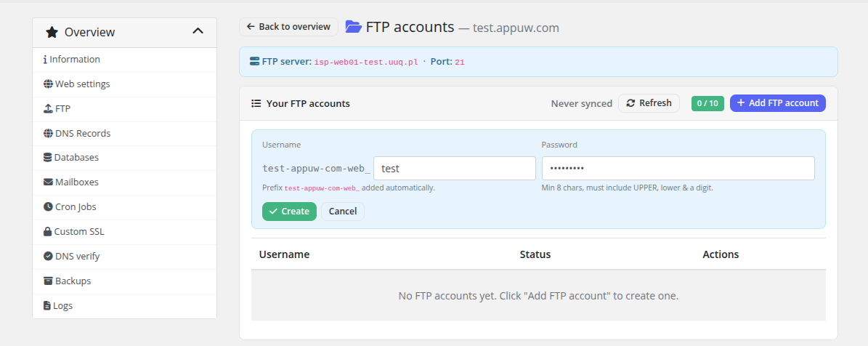This screenshot has width=868, height=346.
Task: Click the Never synced status text
Action: 582,103
